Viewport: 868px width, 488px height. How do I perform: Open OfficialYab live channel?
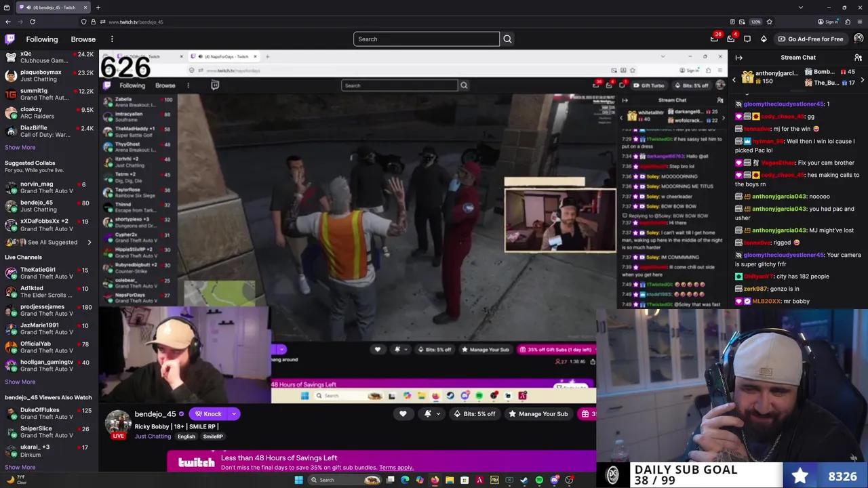pyautogui.click(x=49, y=347)
